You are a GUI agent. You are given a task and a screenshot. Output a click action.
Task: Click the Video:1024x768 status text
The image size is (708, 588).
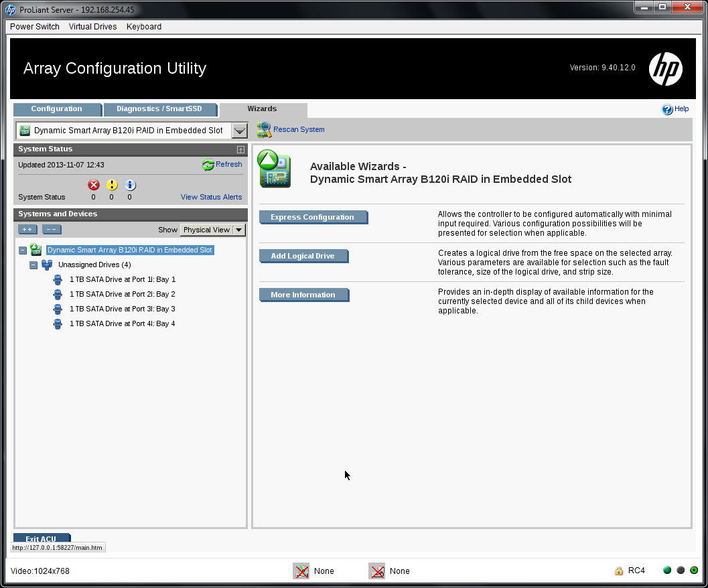tap(40, 571)
